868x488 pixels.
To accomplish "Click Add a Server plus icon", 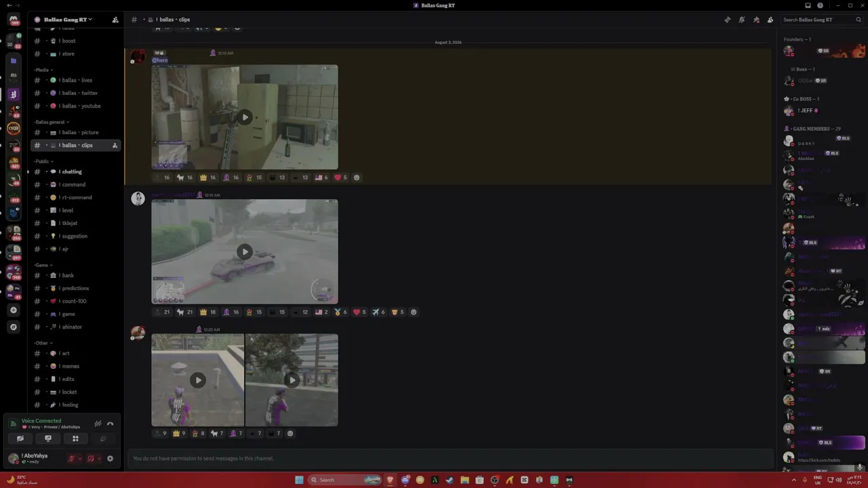I will point(14,310).
